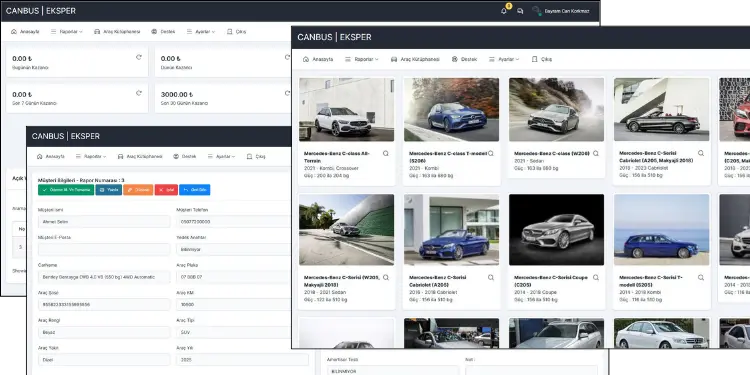Click the 3000.00 ₺ Son 30 Günün Kazancı value
This screenshot has height=375, width=750.
pyautogui.click(x=177, y=95)
